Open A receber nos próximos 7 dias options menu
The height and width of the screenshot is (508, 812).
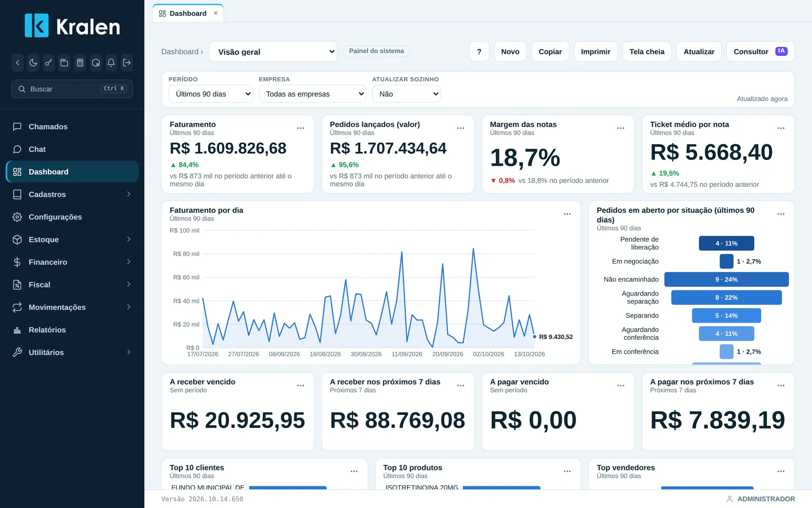click(x=461, y=386)
